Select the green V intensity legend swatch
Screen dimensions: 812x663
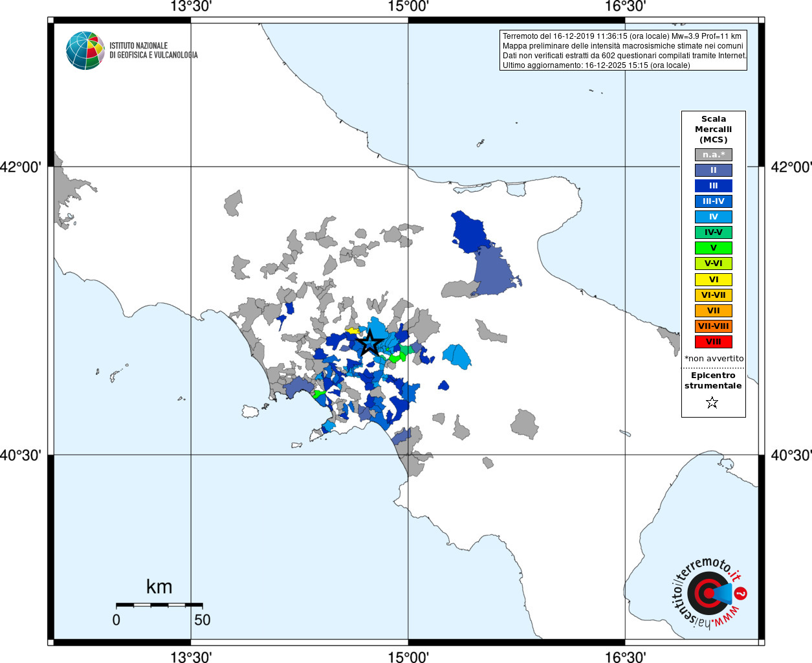(x=714, y=248)
